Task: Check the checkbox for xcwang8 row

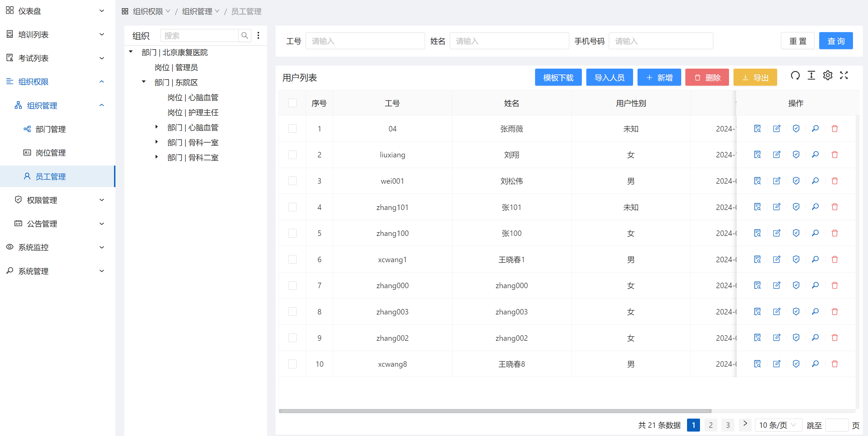Action: (x=292, y=364)
